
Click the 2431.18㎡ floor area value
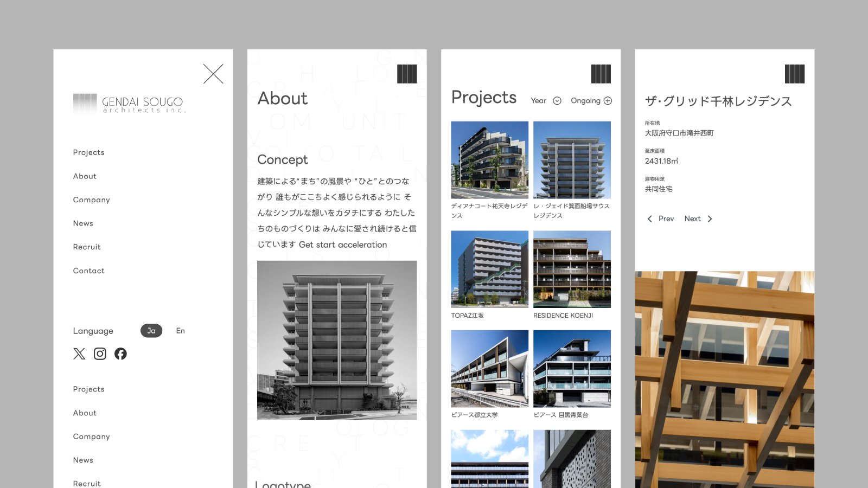click(x=661, y=161)
